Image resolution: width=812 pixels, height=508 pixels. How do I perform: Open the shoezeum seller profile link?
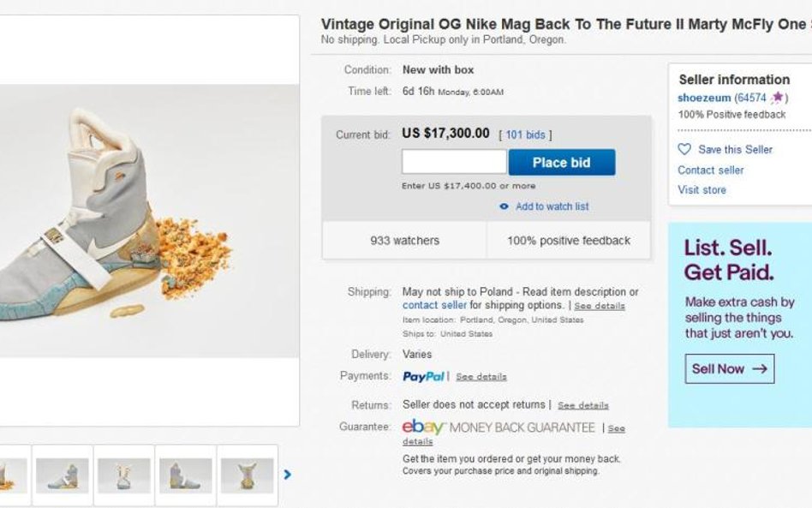point(704,98)
